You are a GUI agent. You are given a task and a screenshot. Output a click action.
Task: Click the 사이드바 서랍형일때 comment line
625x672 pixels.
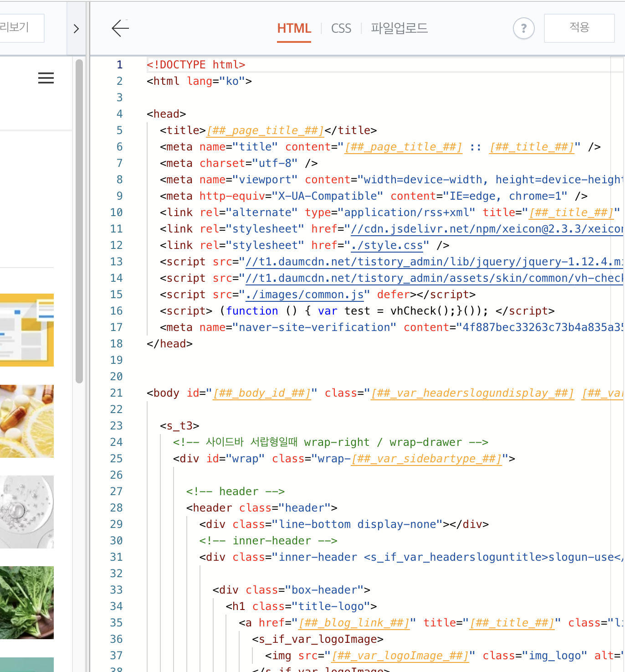point(331,442)
